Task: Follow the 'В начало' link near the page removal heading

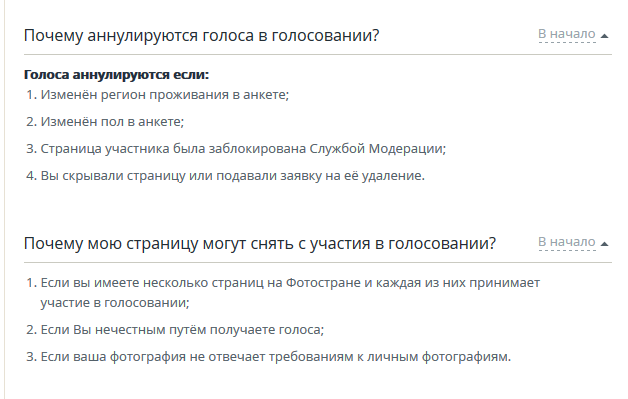Action: (567, 242)
